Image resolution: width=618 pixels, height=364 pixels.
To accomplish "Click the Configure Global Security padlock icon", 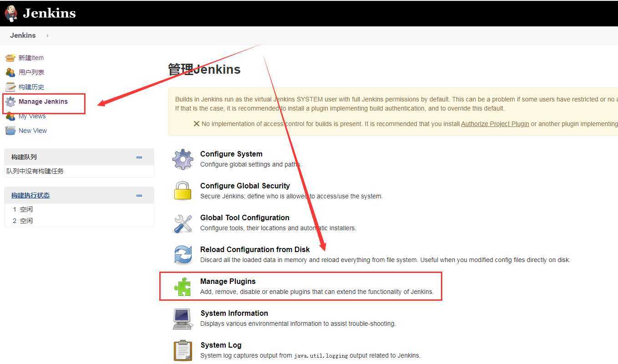I will pos(183,191).
